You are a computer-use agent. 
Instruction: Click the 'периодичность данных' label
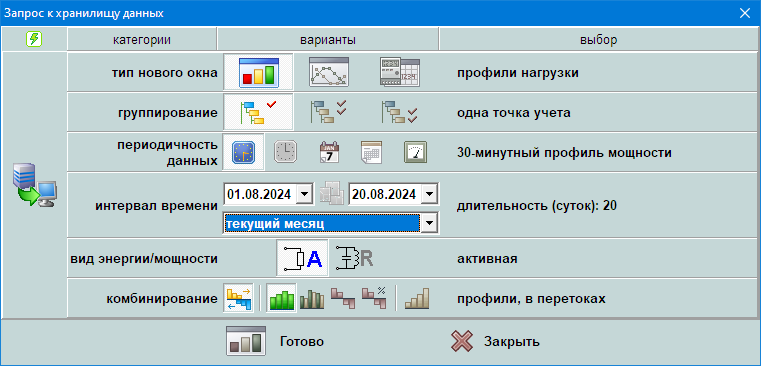(x=167, y=153)
